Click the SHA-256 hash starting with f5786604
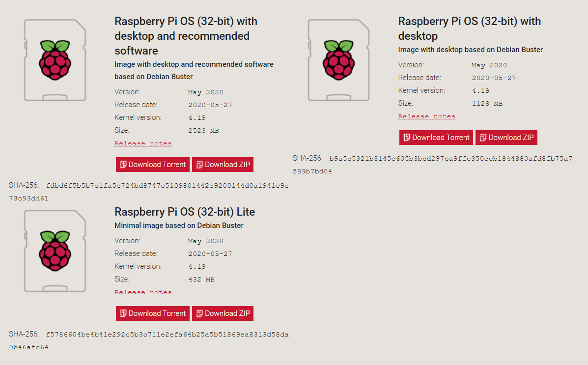The image size is (588, 365). pos(167,335)
